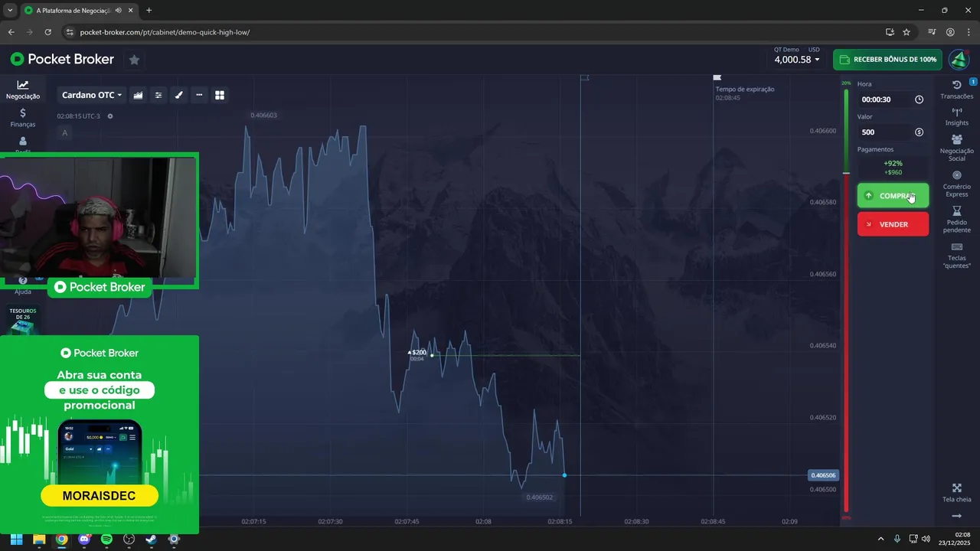The height and width of the screenshot is (551, 980).
Task: Open the Windows Start menu
Action: coord(16,540)
